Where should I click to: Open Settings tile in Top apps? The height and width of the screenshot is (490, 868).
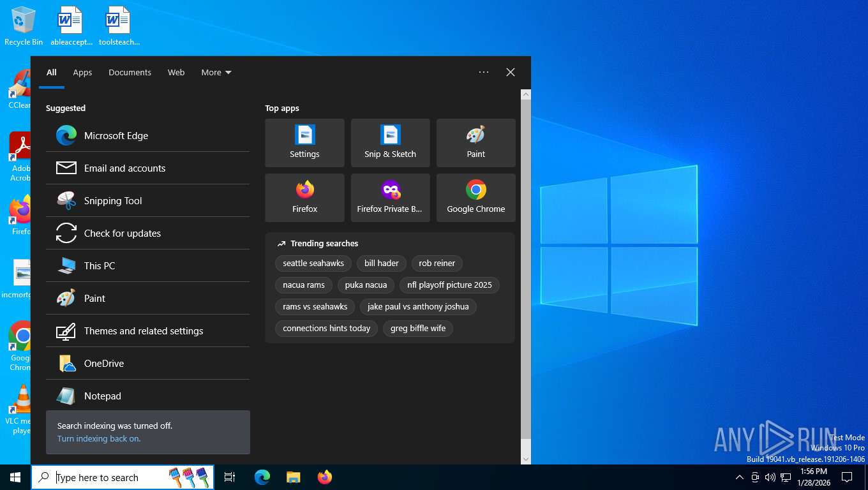coord(304,143)
